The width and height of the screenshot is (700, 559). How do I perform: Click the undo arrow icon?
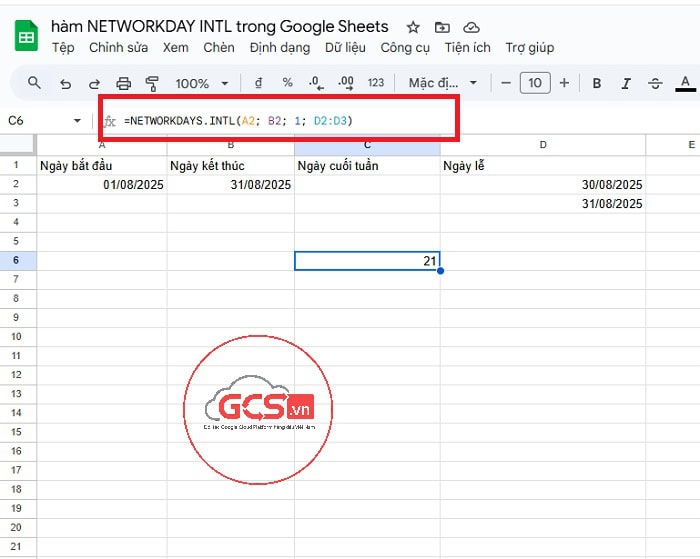(65, 84)
